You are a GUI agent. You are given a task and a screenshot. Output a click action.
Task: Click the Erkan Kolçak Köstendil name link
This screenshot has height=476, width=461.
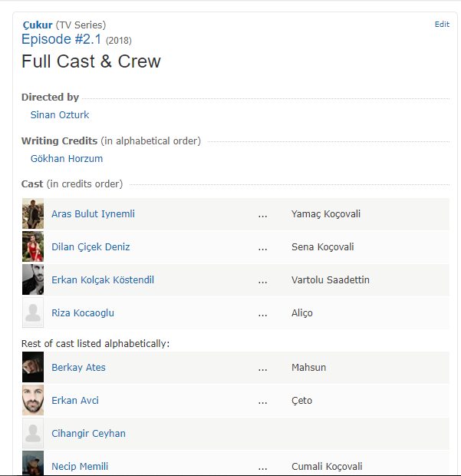tap(102, 280)
